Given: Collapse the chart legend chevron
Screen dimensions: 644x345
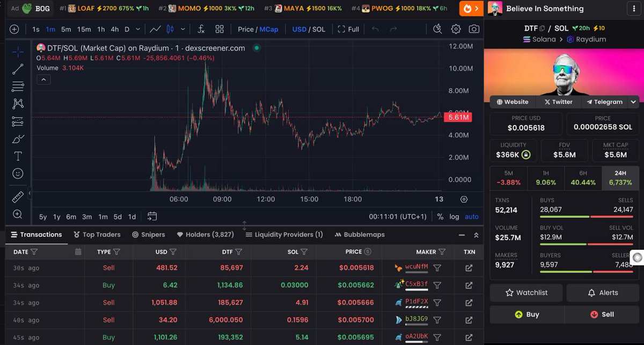Looking at the screenshot, I should (43, 80).
